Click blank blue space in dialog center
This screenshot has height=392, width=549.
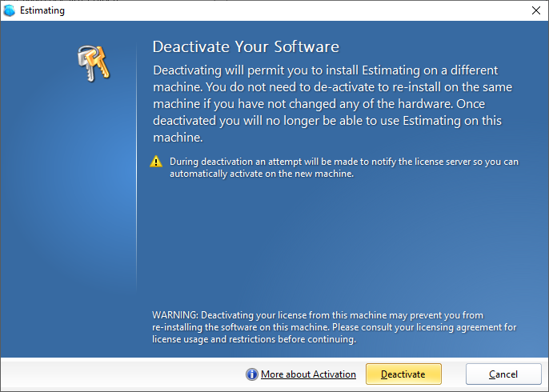point(336,240)
